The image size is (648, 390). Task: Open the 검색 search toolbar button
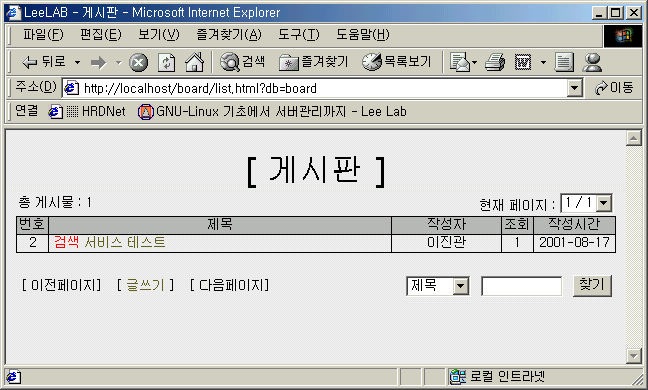243,62
